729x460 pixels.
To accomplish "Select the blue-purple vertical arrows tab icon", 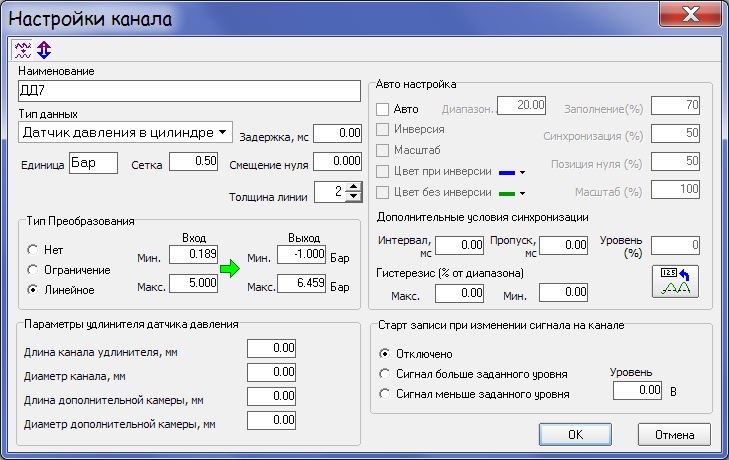I will [44, 50].
